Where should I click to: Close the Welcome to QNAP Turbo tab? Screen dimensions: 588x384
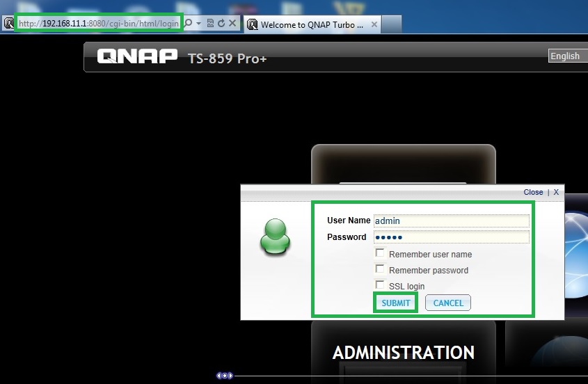[x=374, y=24]
